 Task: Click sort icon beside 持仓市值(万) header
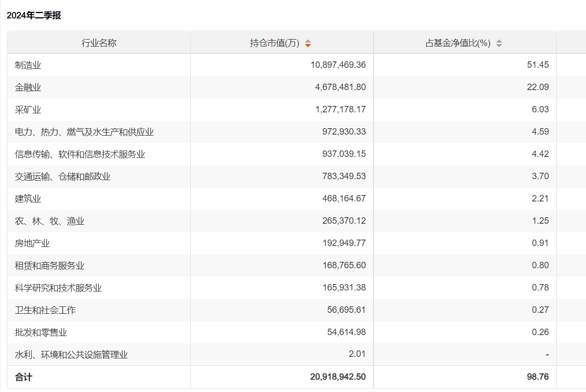coord(308,44)
